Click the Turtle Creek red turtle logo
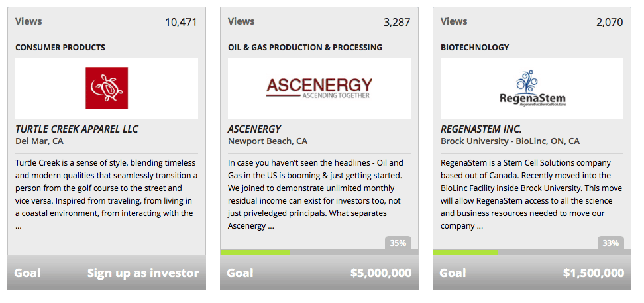 107,88
